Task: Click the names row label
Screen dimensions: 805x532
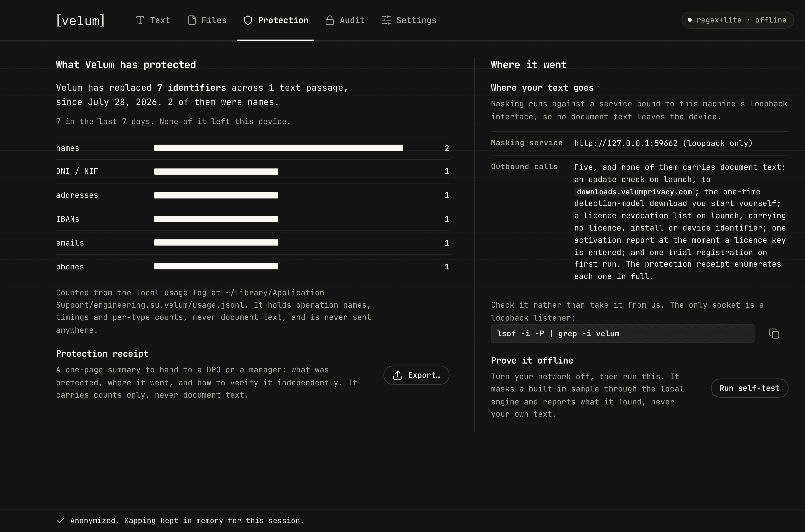Action: [x=68, y=148]
